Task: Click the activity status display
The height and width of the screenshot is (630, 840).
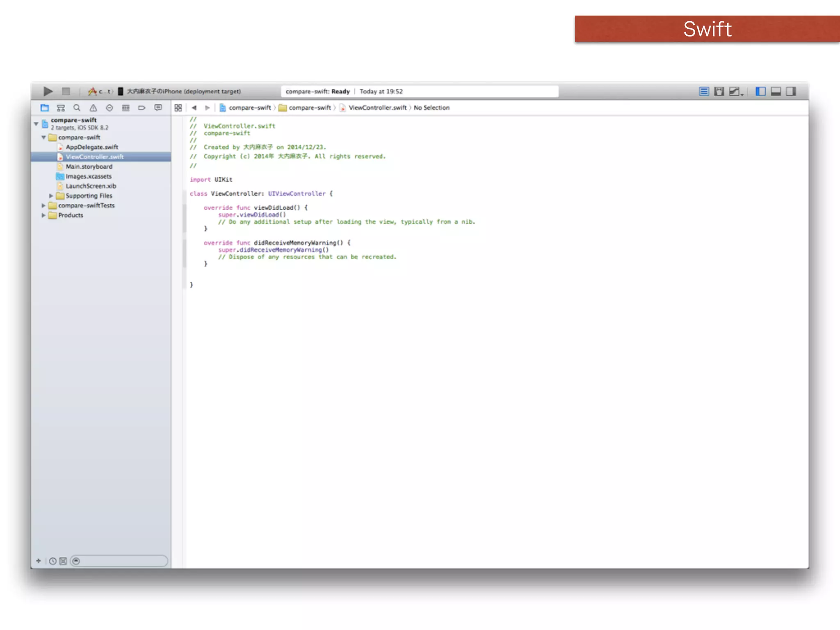Action: pos(420,91)
